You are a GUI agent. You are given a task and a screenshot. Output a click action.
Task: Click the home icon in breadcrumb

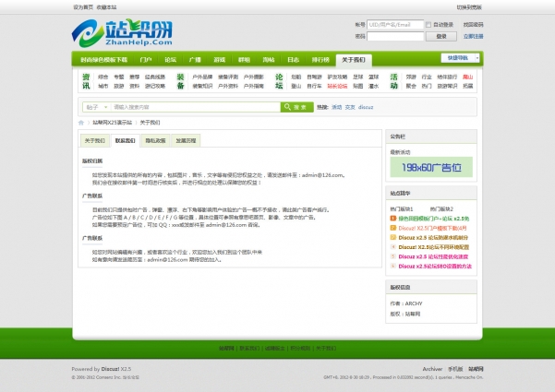coord(81,122)
